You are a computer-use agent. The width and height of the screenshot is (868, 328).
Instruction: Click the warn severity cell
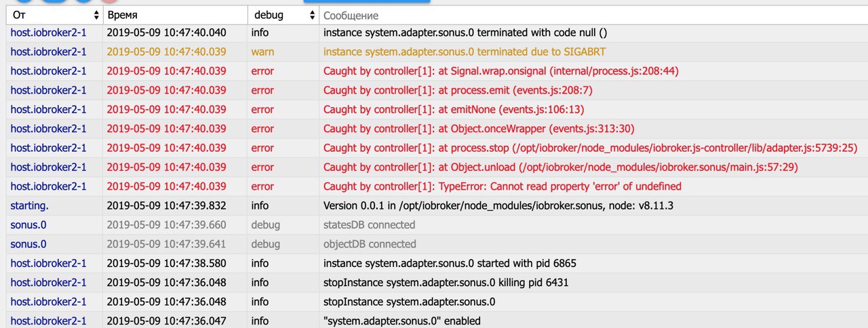click(262, 52)
